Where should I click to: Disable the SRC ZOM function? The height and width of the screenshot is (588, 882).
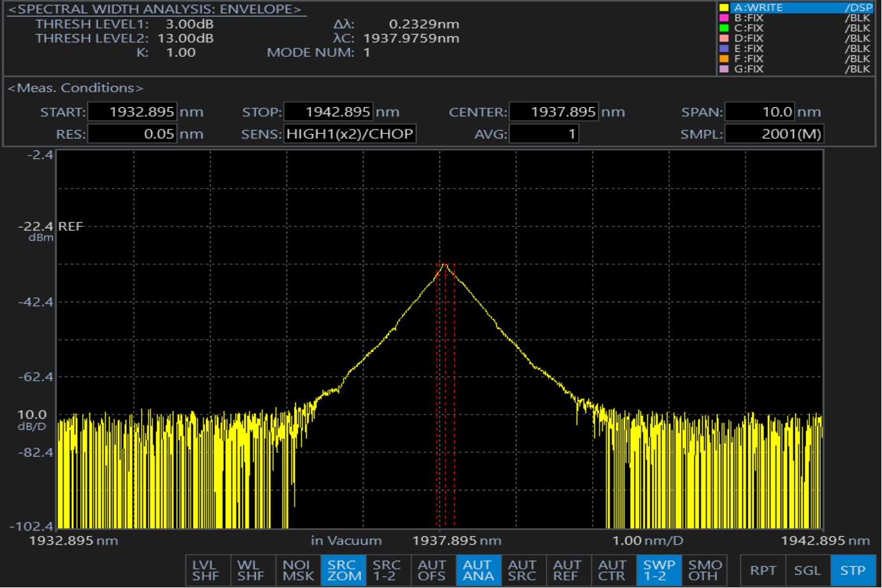[343, 570]
